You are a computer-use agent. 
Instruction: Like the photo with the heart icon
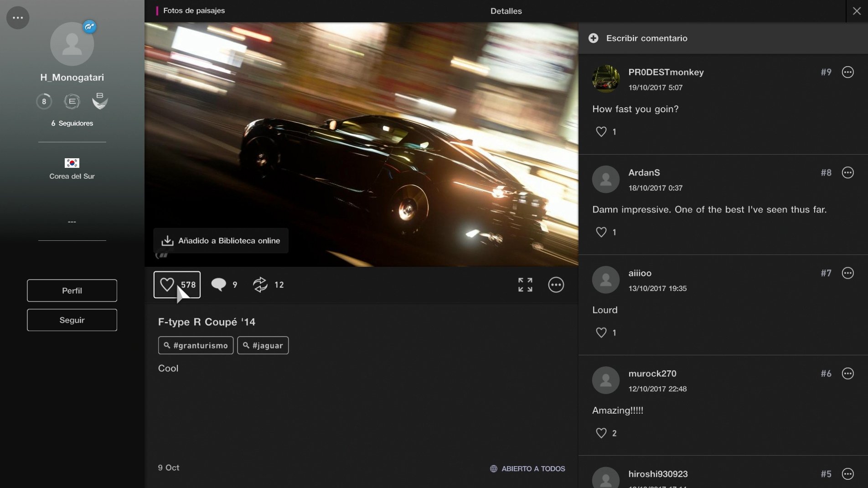[176, 284]
